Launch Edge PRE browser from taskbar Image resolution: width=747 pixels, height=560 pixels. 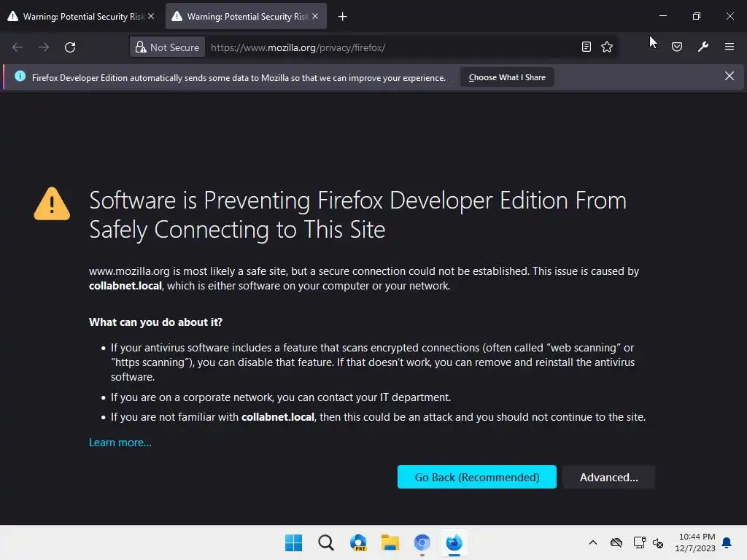click(x=358, y=542)
